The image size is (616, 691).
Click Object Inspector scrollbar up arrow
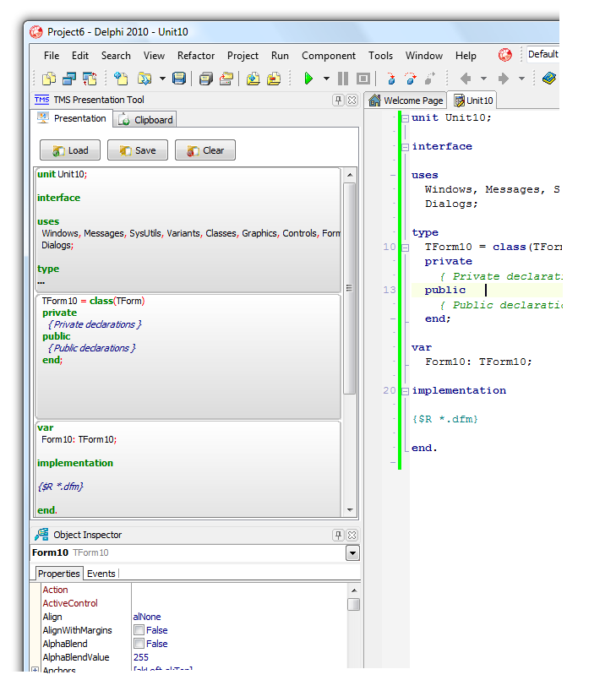(354, 590)
